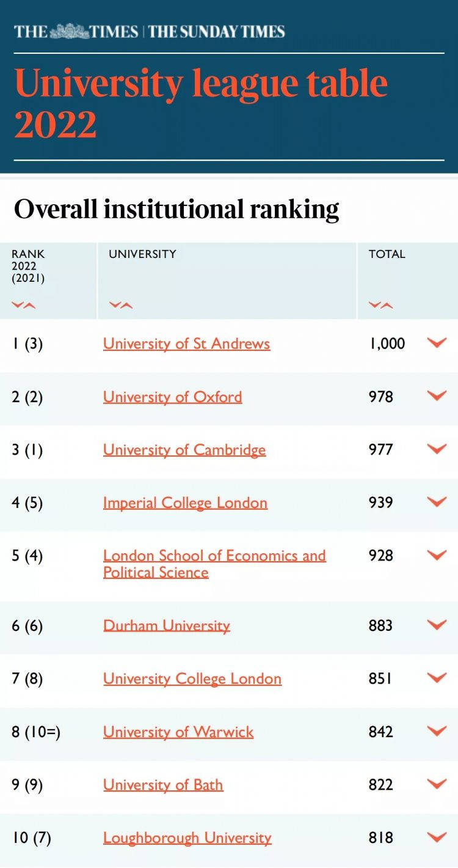Expand University of St Andrews row chevron
This screenshot has height=868, width=458.
[x=437, y=343]
